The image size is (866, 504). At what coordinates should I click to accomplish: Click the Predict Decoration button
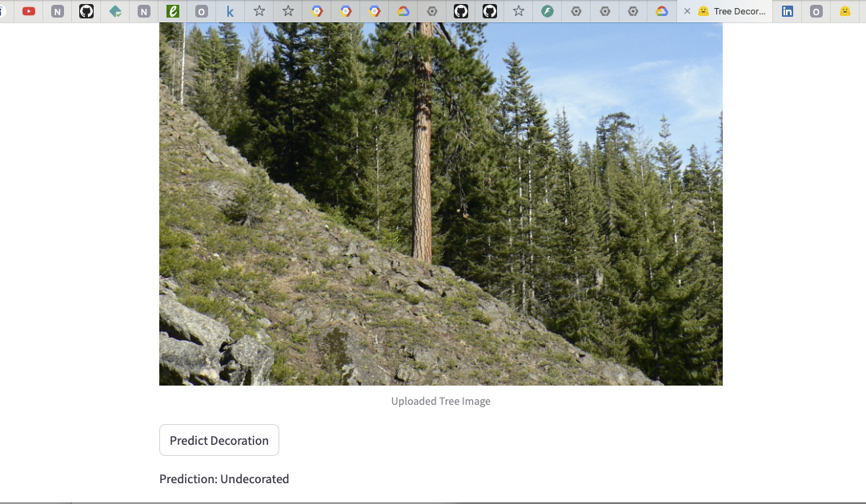click(219, 440)
